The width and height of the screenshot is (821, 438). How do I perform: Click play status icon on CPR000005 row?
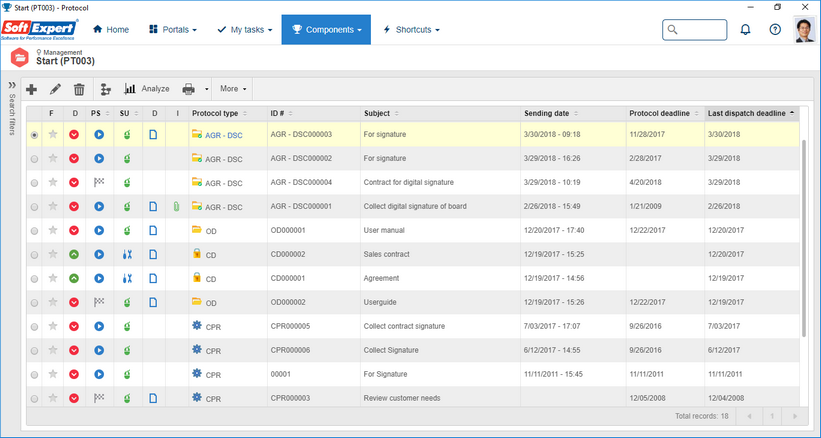pos(99,326)
